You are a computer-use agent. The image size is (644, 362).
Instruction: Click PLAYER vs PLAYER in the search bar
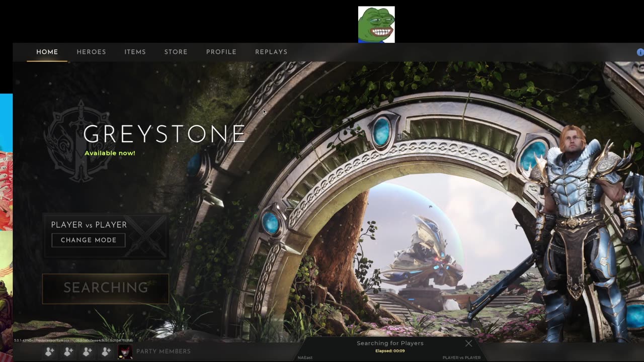[x=461, y=357]
